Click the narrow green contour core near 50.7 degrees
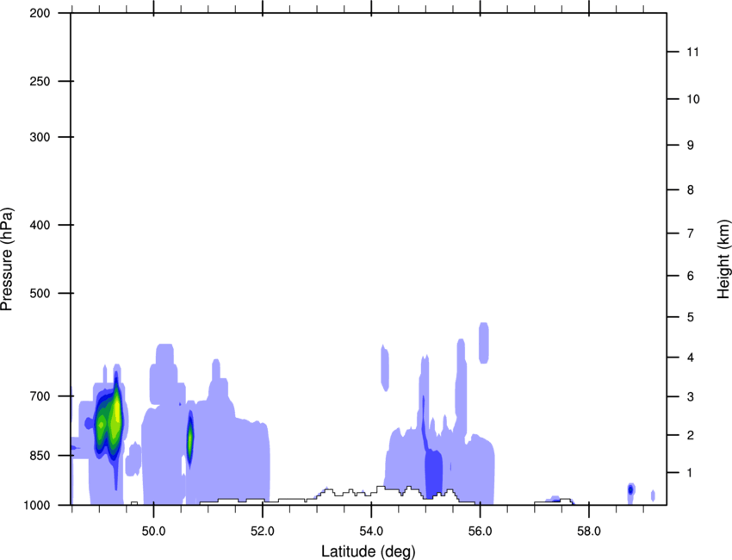 [x=190, y=439]
